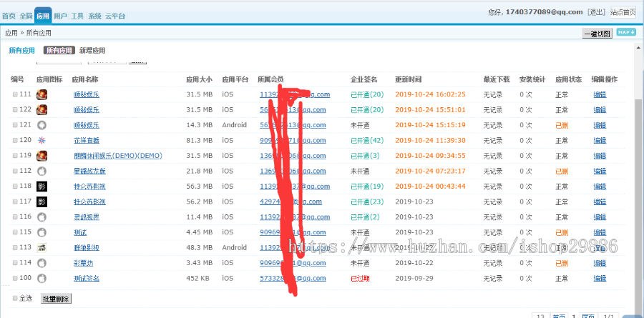The image size is (644, 318).
Task: Click 编辑 for app 114
Action: [600, 263]
